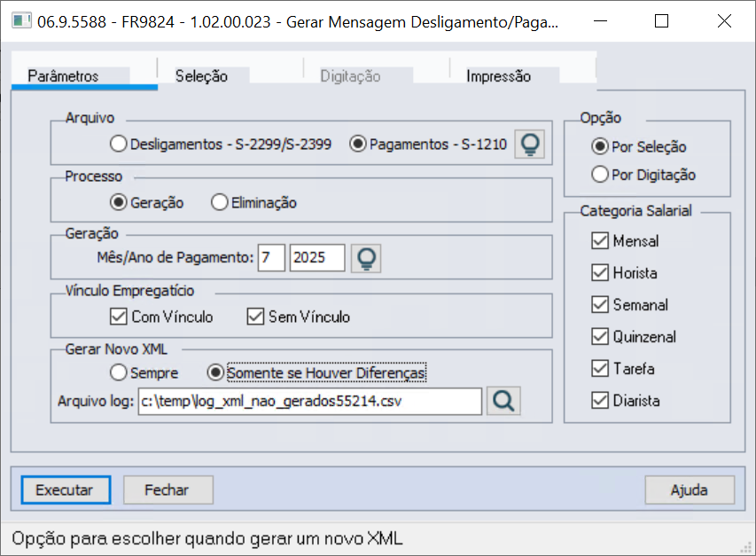The image size is (756, 556).
Task: Minimize the Gerar Mensagem window
Action: click(x=600, y=21)
